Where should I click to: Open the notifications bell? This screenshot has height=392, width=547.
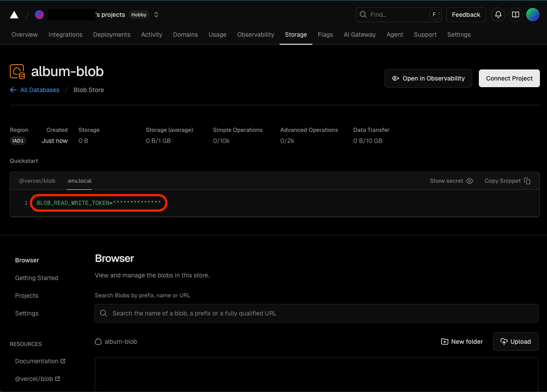pos(498,14)
